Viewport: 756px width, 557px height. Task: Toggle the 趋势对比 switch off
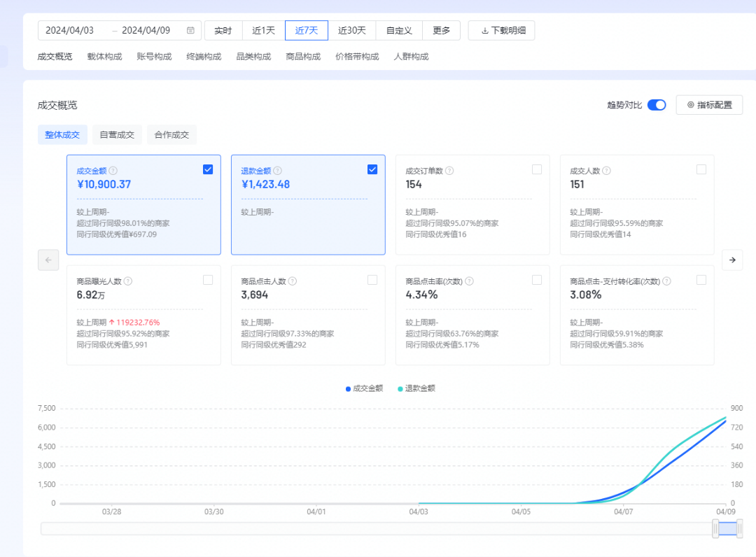pyautogui.click(x=657, y=105)
